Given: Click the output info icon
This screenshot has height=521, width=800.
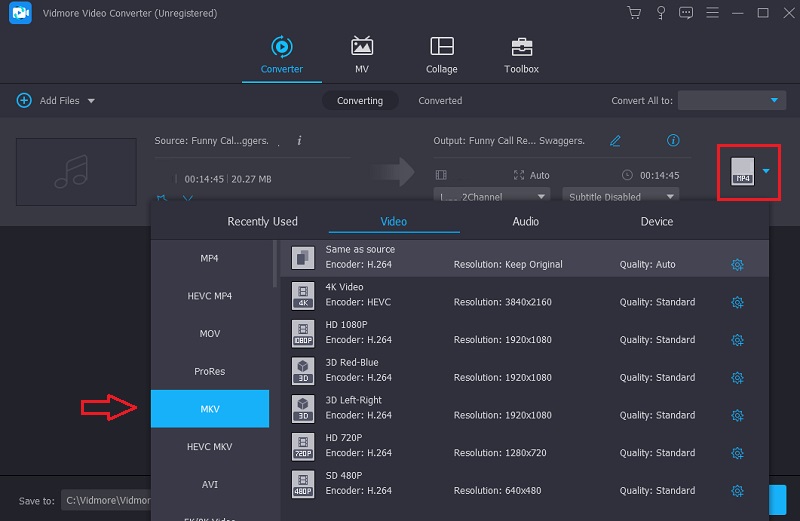Looking at the screenshot, I should (673, 141).
